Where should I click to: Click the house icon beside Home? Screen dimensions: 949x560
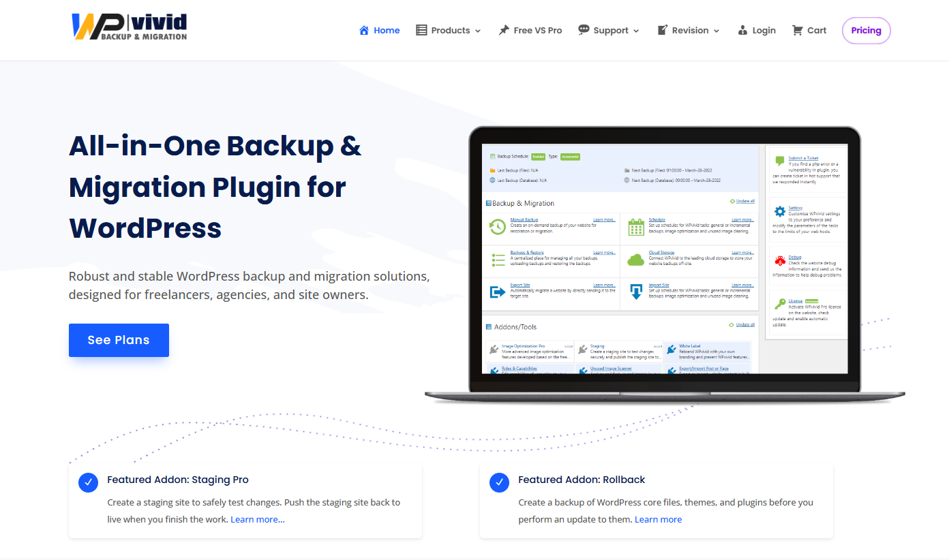coord(364,30)
